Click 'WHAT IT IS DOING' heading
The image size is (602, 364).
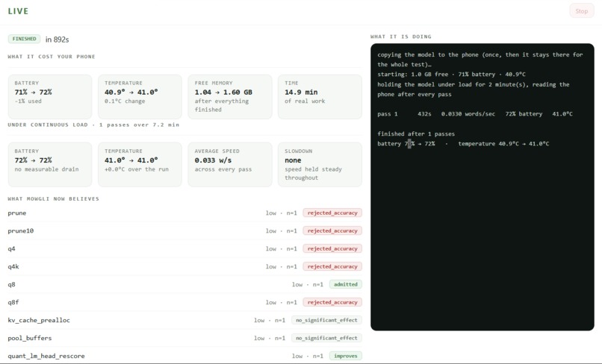(401, 37)
